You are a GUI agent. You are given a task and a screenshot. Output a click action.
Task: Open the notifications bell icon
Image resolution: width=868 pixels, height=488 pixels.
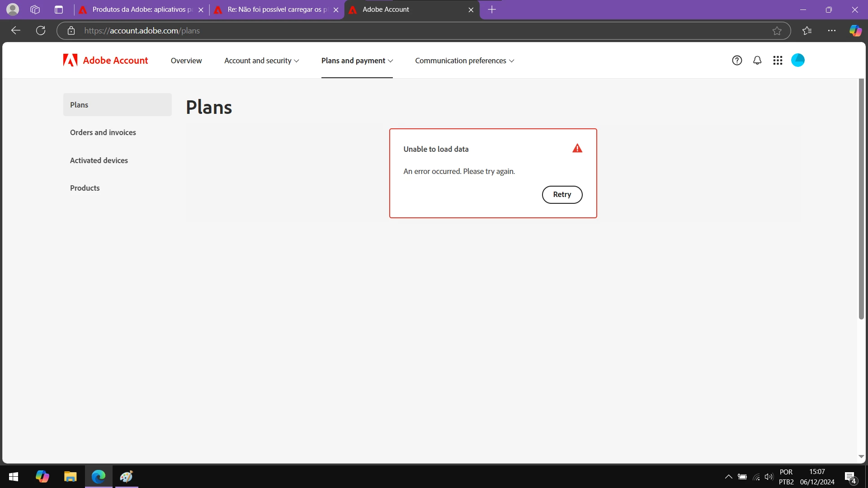(757, 61)
